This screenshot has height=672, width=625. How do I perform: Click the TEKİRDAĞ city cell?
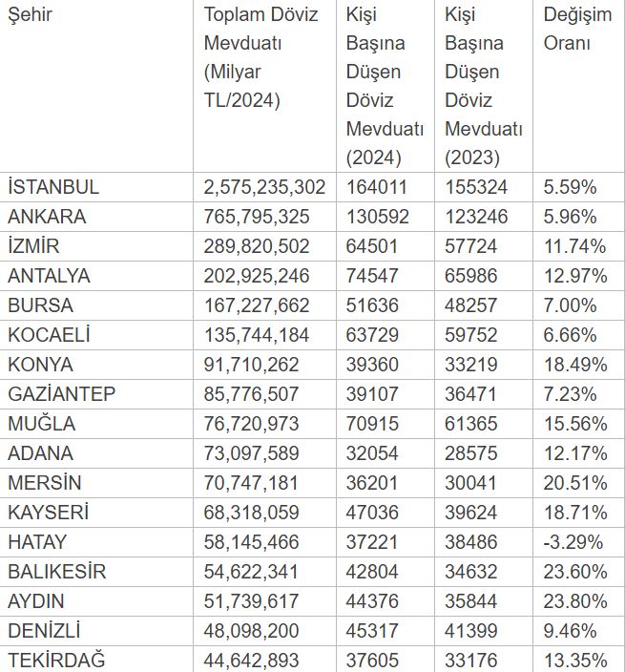pyautogui.click(x=55, y=661)
